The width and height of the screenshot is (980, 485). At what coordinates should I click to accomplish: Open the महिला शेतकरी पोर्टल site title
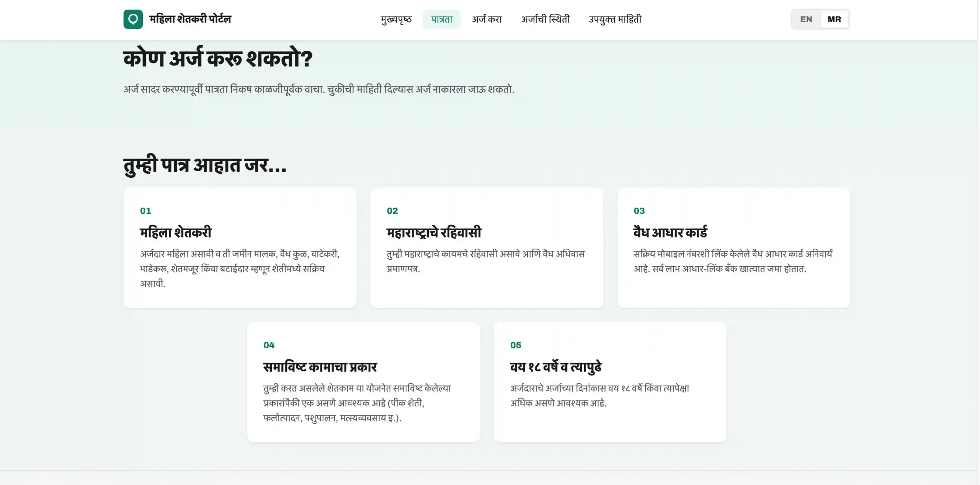coord(190,19)
